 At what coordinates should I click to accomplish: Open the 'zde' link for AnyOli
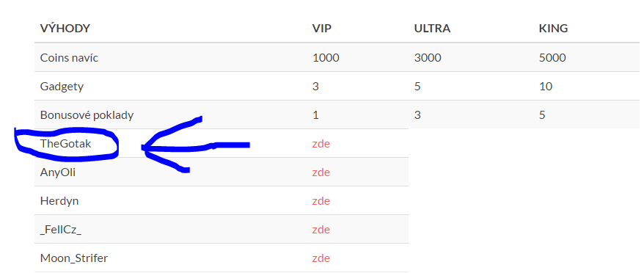321,172
